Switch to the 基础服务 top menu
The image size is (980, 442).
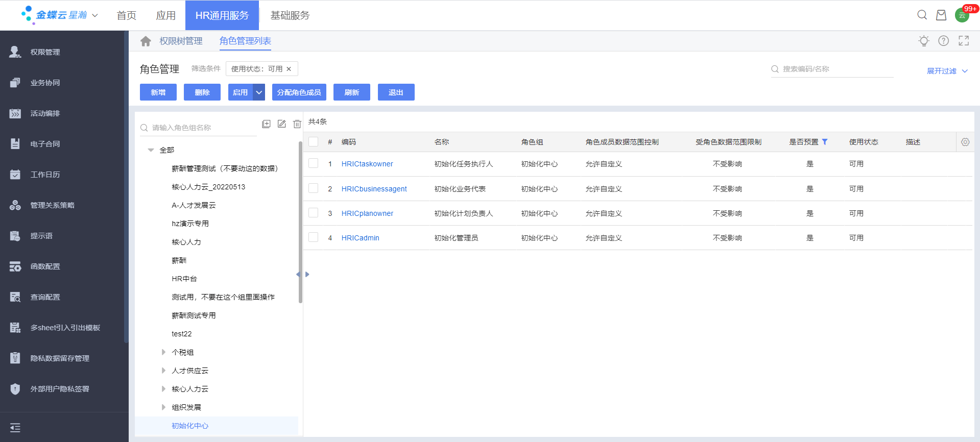coord(290,15)
